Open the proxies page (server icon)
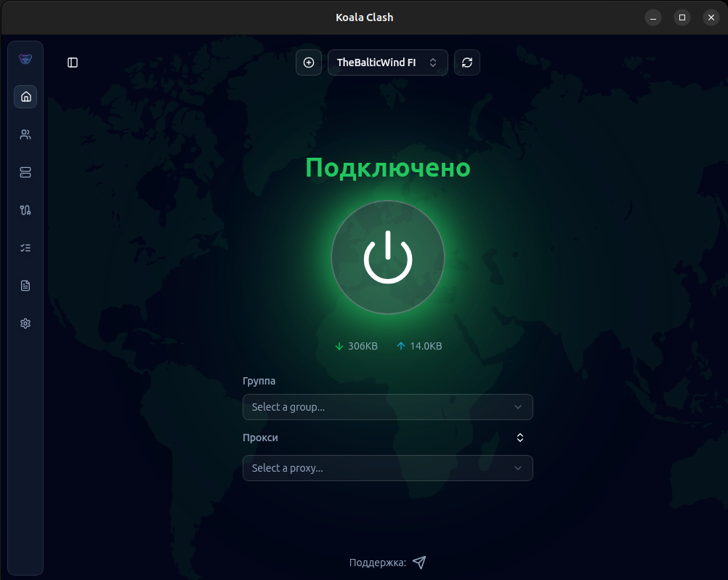This screenshot has height=580, width=728. point(25,172)
